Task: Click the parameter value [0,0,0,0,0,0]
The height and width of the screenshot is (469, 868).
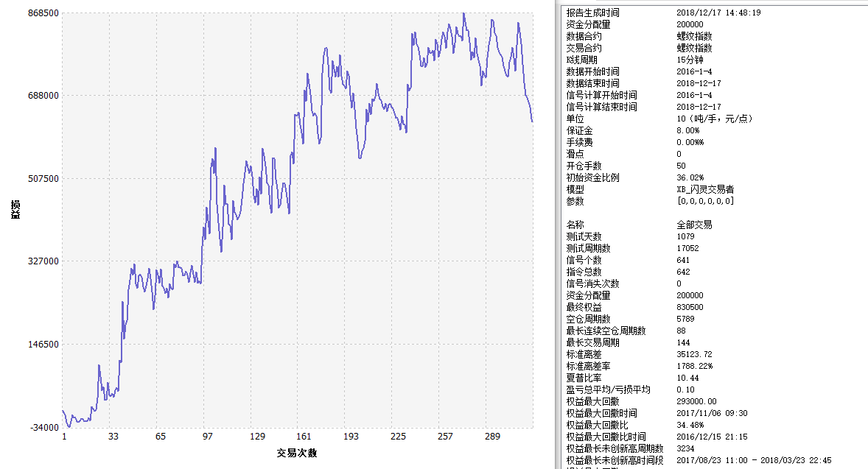Action: (x=705, y=201)
